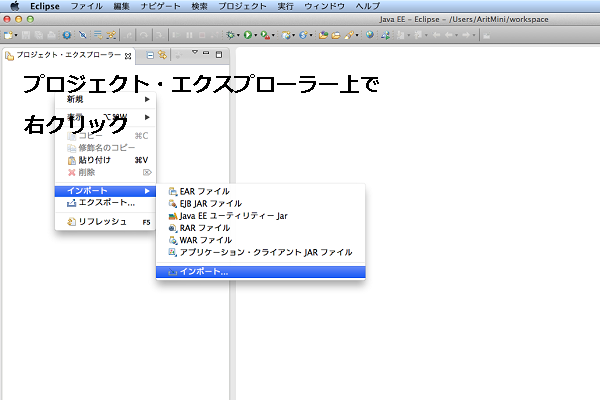The image size is (600, 400).
Task: Open the 新規 submenu in context menu
Action: pos(105,100)
